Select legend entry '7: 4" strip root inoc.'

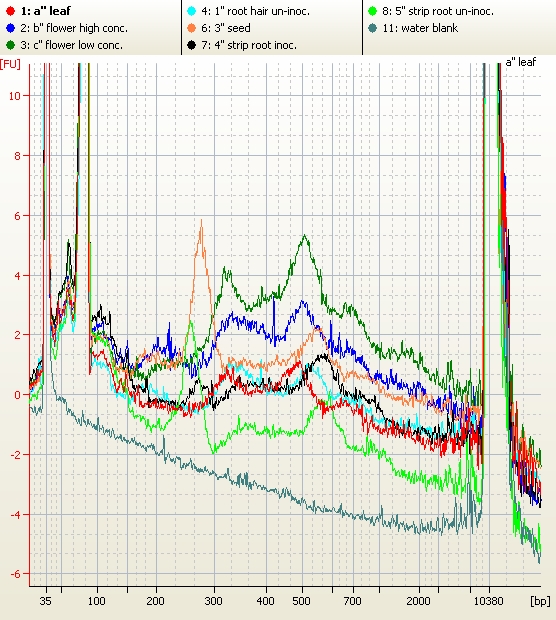point(249,45)
